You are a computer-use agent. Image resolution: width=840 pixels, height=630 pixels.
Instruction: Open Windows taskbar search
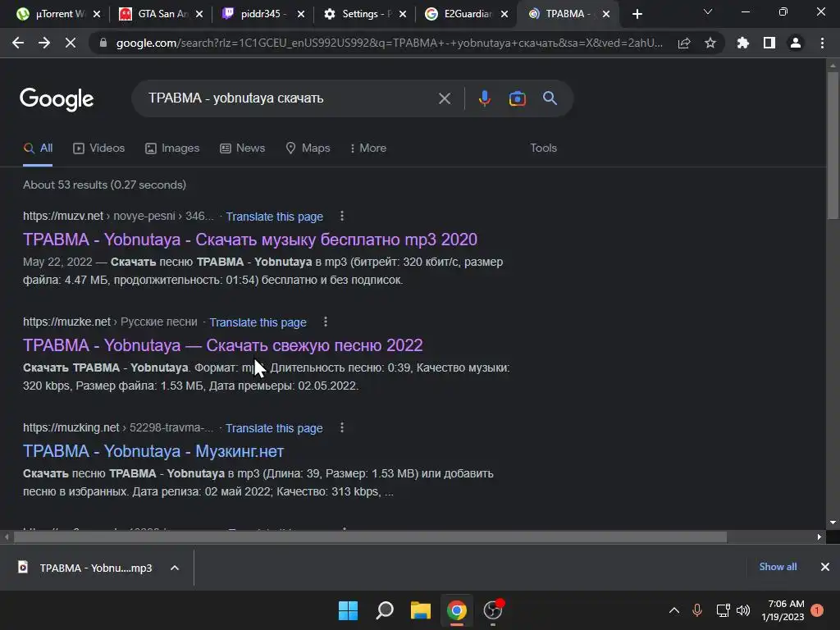point(385,610)
